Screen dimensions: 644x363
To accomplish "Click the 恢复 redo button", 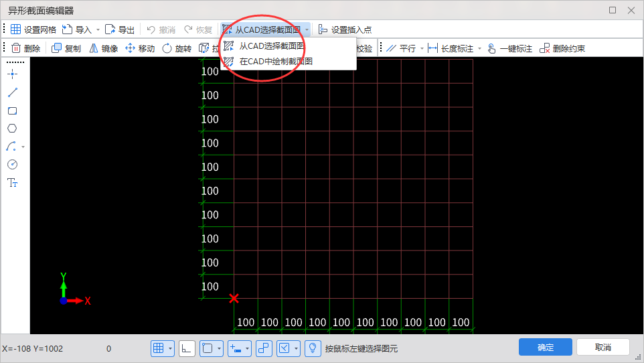I will (198, 29).
